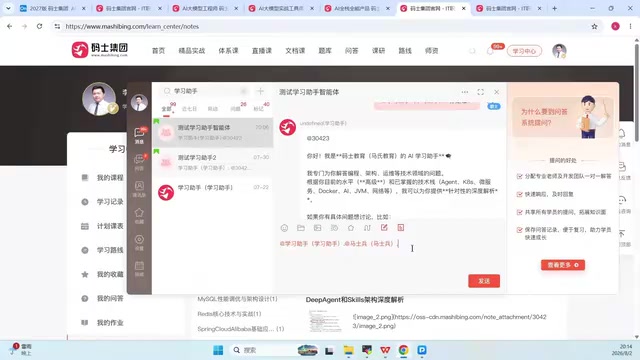The height and width of the screenshot is (360, 640).
Task: Click the 查看更多 button
Action: click(x=563, y=265)
